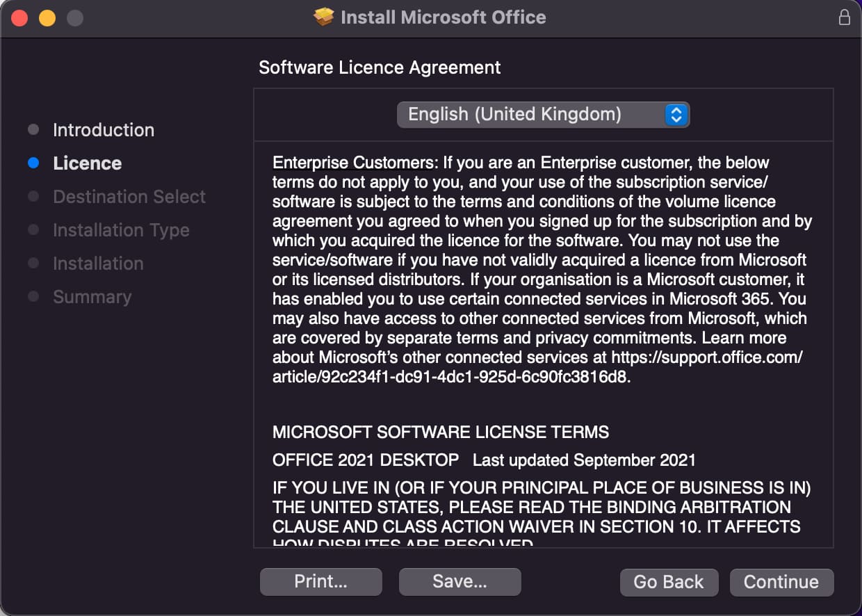The width and height of the screenshot is (862, 616).
Task: Select the Destination Select step label
Action: [129, 197]
